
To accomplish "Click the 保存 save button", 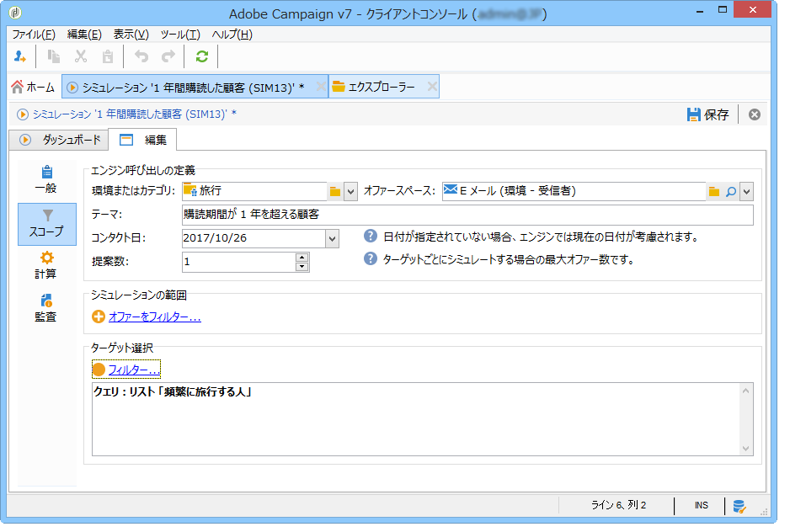I will tap(707, 114).
